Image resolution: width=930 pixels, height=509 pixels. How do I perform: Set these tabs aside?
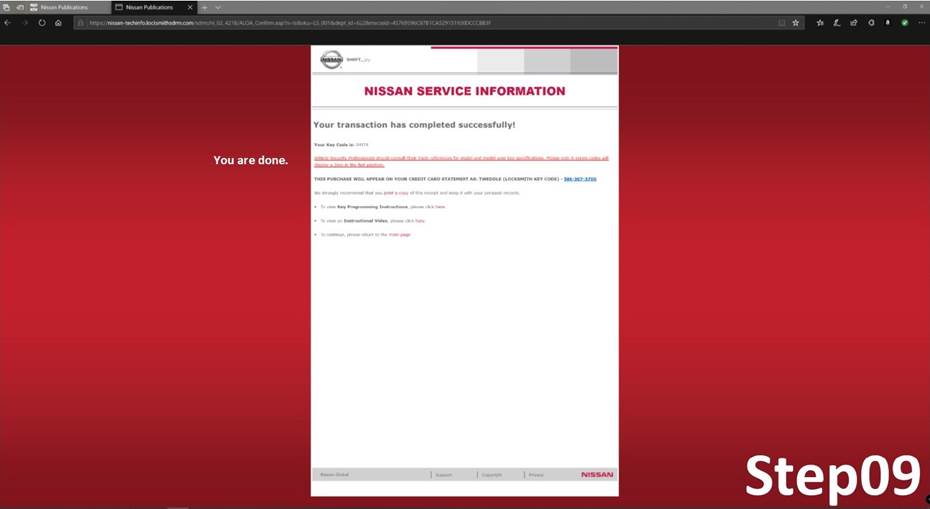(x=20, y=7)
